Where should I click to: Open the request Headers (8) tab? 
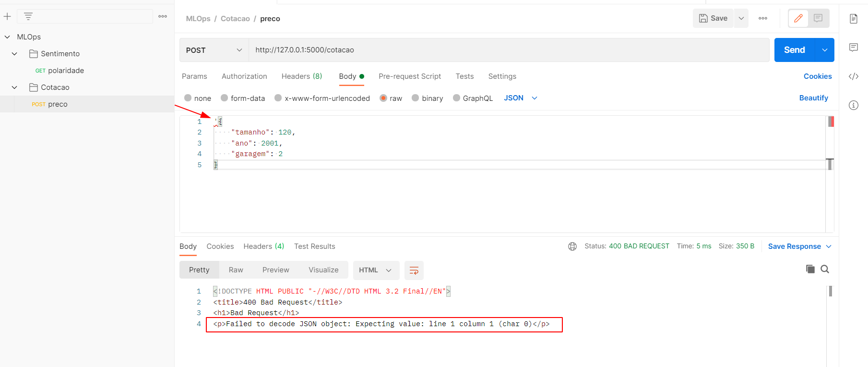[x=302, y=76]
